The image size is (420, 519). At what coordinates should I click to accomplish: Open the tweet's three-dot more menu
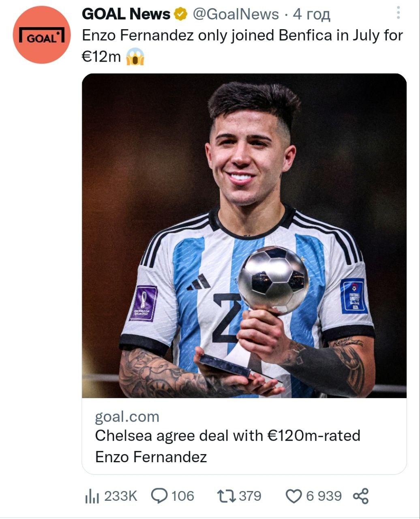[x=398, y=13]
